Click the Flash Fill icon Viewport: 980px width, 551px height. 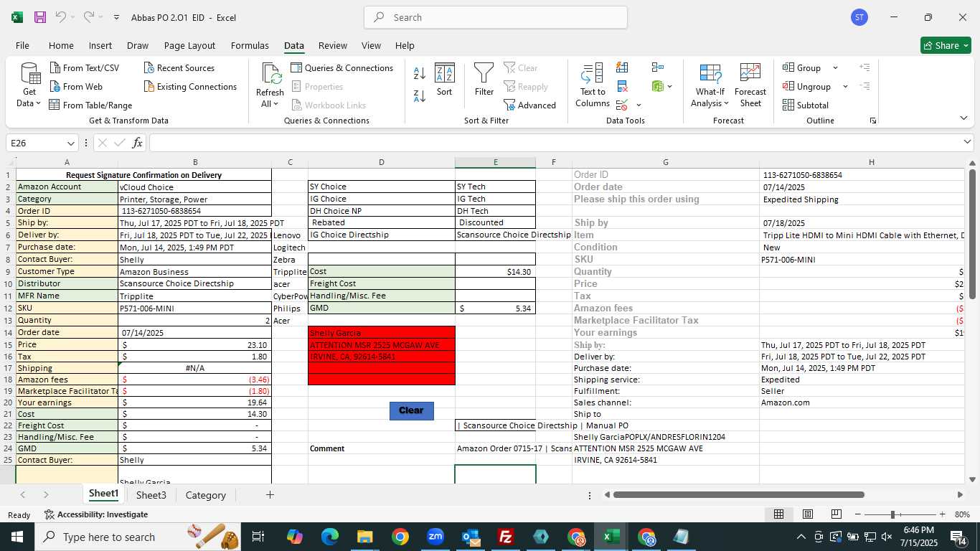(x=622, y=68)
